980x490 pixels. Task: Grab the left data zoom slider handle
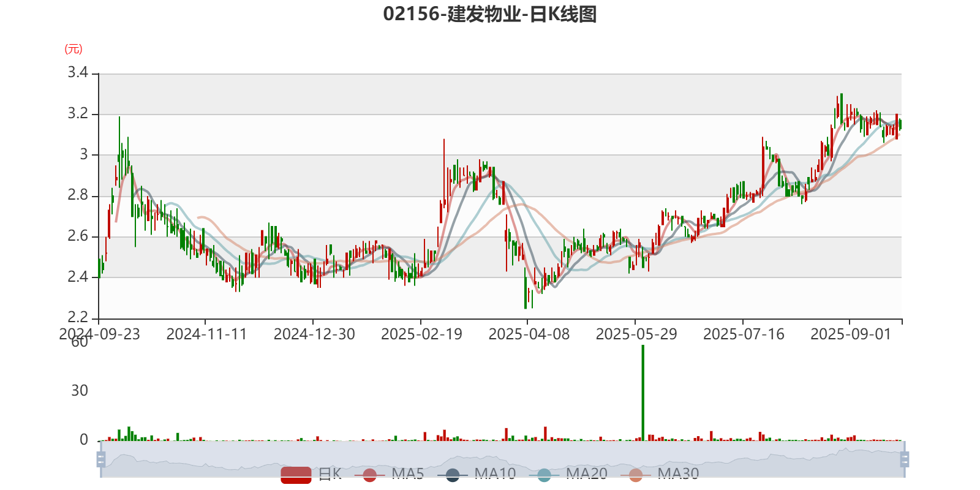(101, 459)
